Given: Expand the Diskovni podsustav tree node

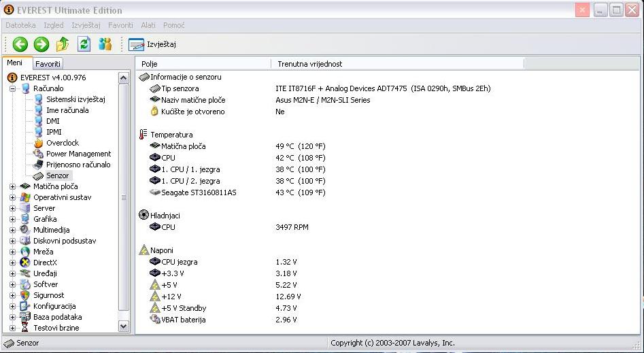Looking at the screenshot, I should (x=13, y=241).
